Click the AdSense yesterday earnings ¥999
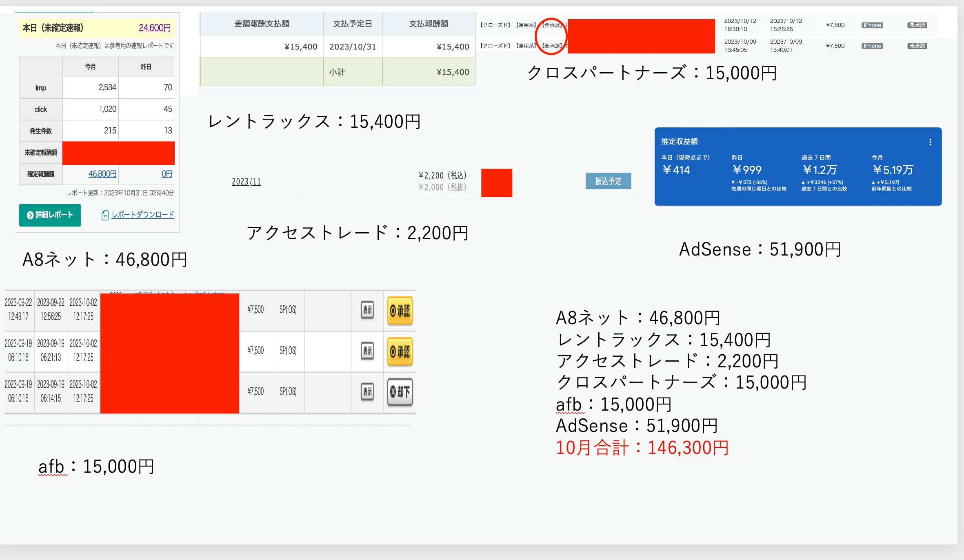This screenshot has height=560, width=964. 747,170
